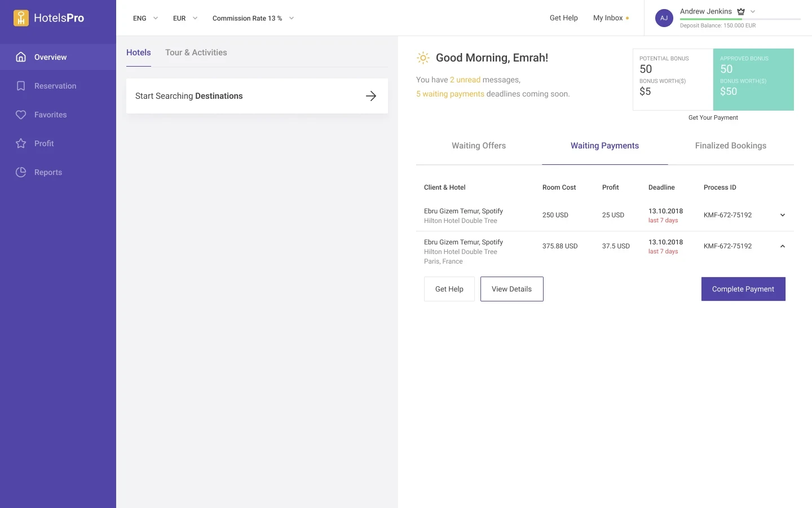This screenshot has height=508, width=812.
Task: Switch to the Hotels tab
Action: (x=139, y=52)
